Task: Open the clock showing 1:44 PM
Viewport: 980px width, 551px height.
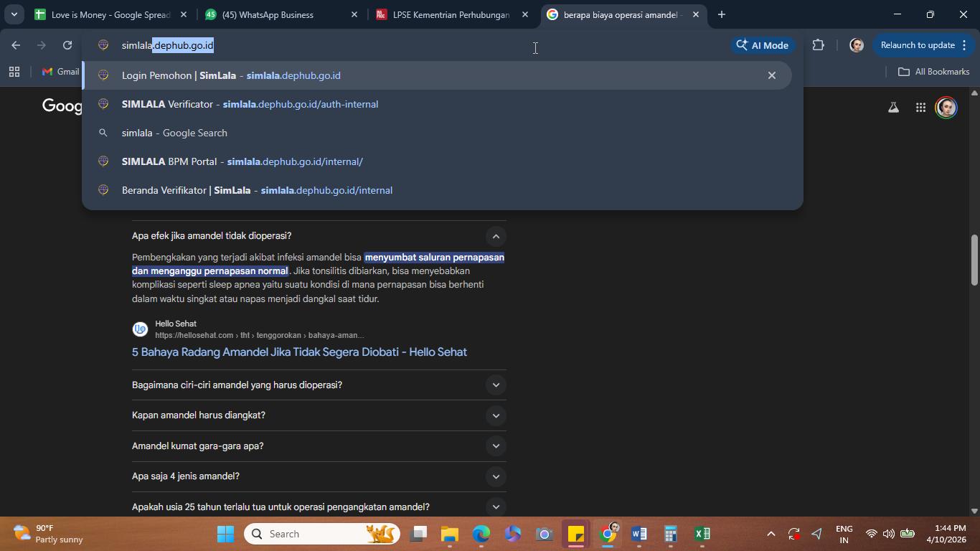Action: (946, 534)
